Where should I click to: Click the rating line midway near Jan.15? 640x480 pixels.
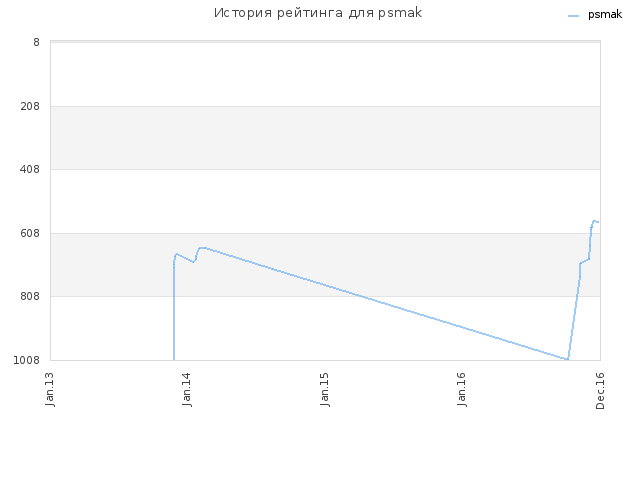click(324, 284)
